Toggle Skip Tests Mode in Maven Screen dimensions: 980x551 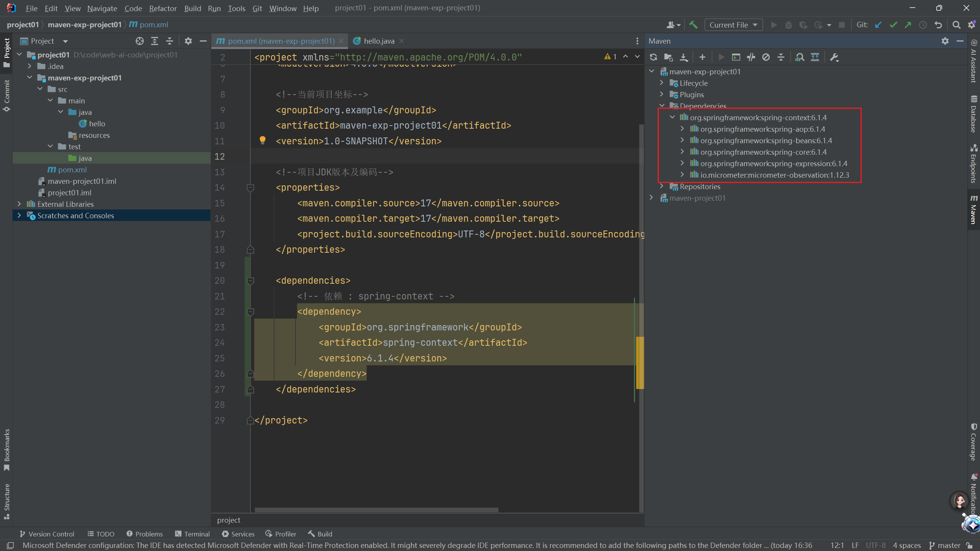[766, 57]
